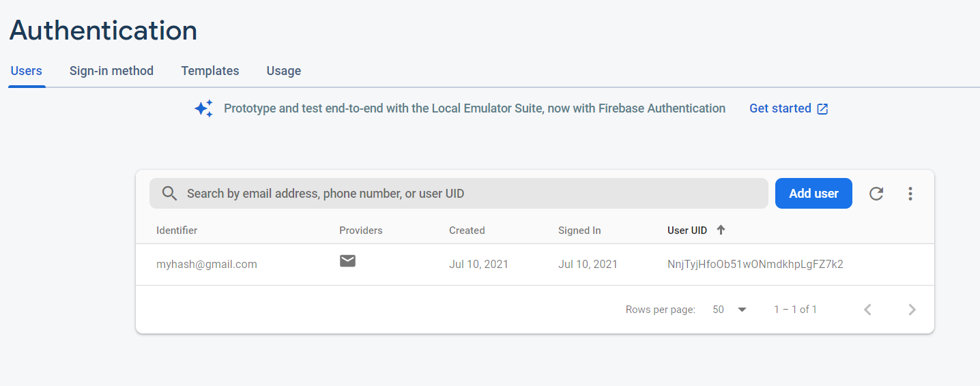Switch to the Sign-in method tab

coord(111,71)
